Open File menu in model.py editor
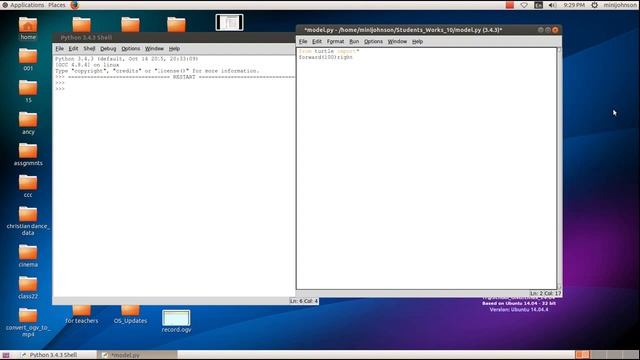The image size is (640, 360). [x=303, y=42]
